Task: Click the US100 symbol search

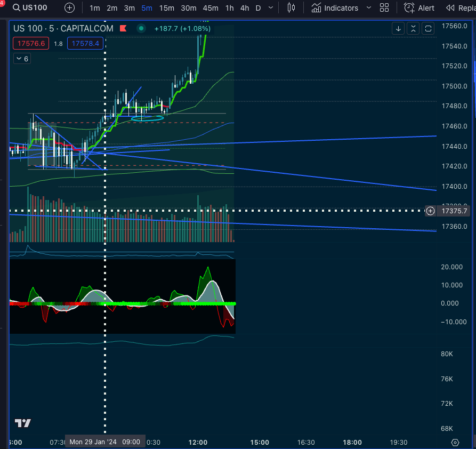Action: point(32,8)
